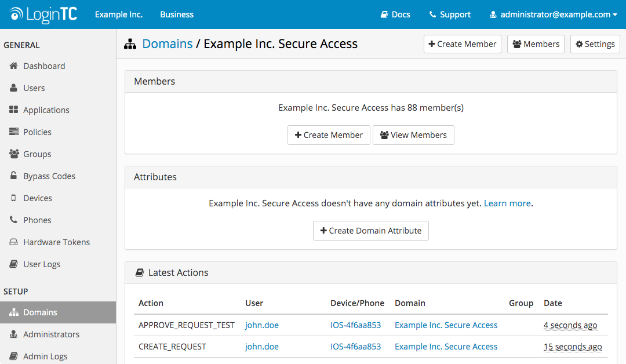Go to the Phones page

[37, 220]
